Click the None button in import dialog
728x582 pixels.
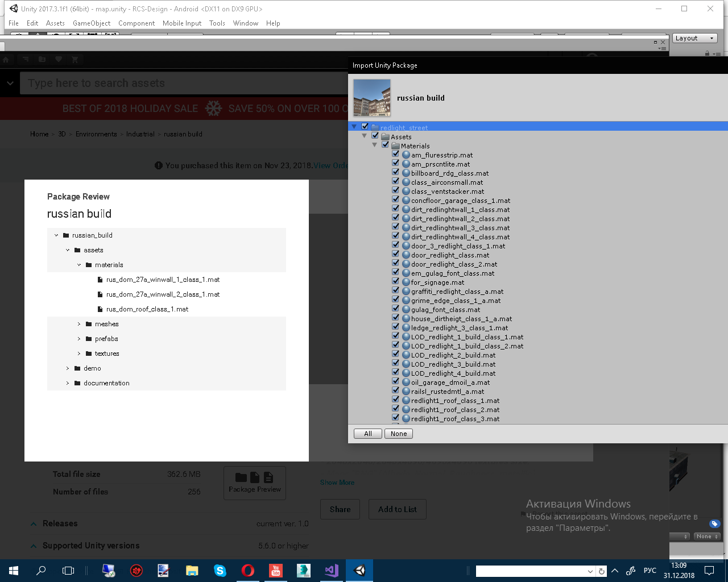point(399,434)
